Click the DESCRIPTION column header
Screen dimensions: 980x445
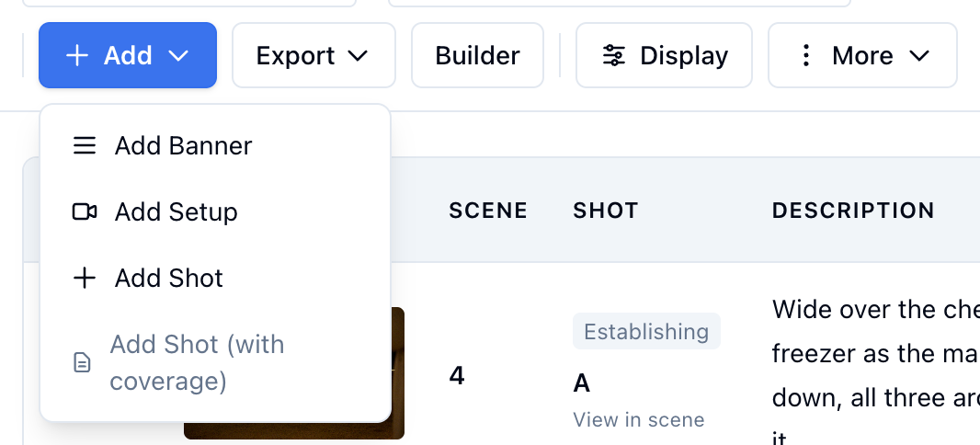pyautogui.click(x=853, y=211)
